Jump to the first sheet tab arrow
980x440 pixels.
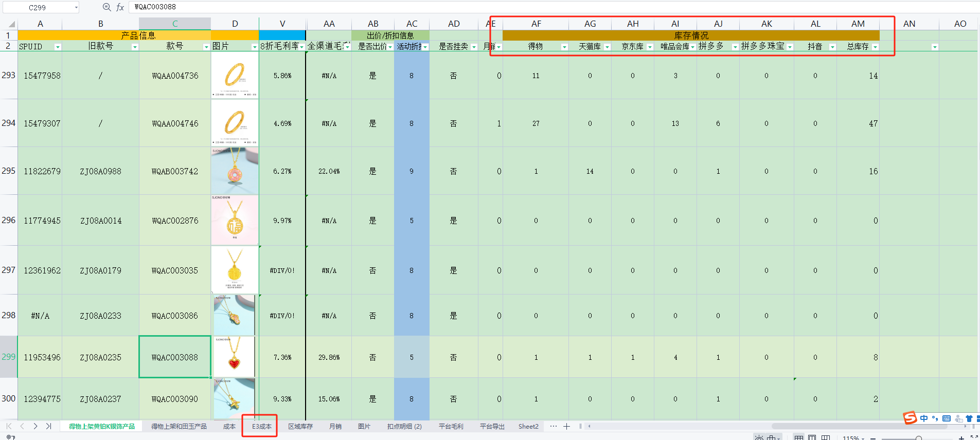click(9, 426)
